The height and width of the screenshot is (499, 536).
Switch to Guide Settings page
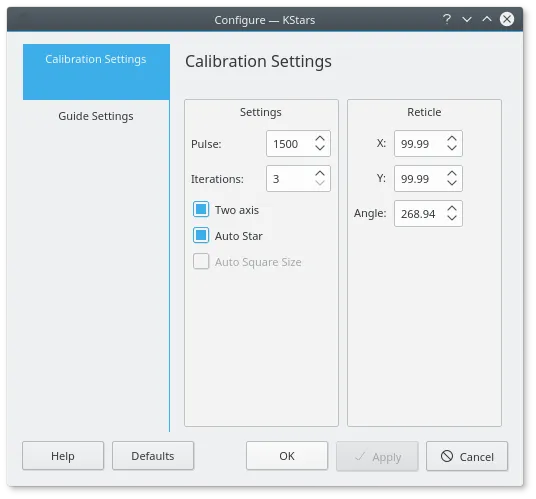[96, 116]
